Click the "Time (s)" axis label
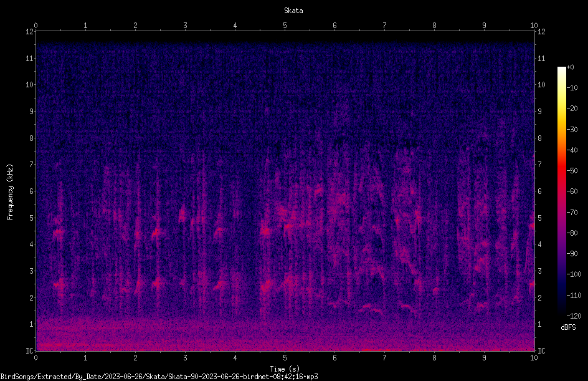Screen dimensions: 588x381 (x=285, y=369)
